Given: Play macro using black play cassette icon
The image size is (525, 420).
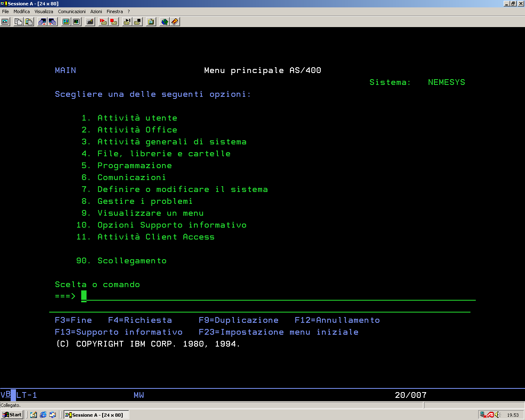Looking at the screenshot, I should coord(127,22).
